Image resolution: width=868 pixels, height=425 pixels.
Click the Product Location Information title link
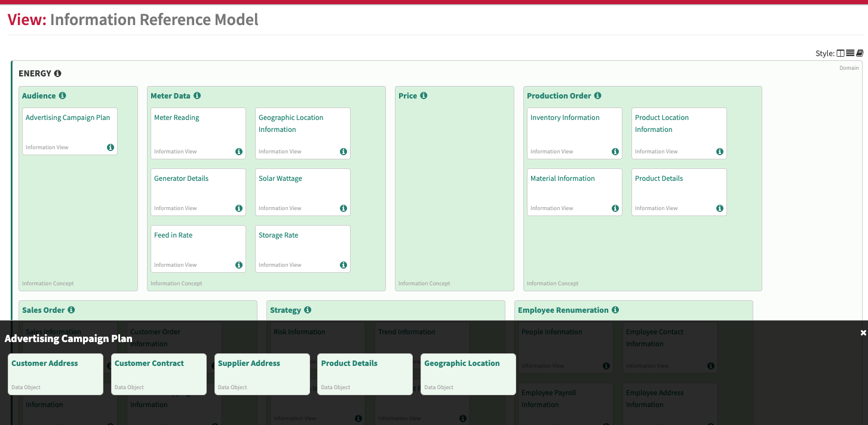pyautogui.click(x=662, y=124)
